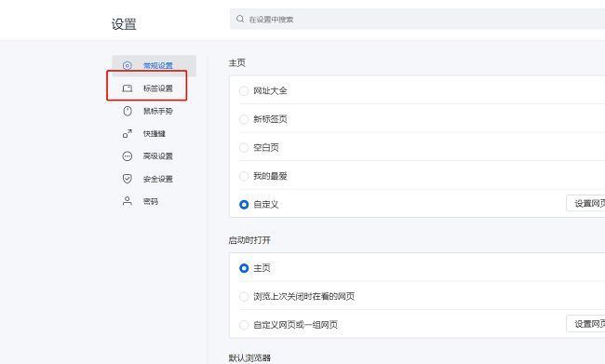
Task: Select 我的最爱 homepage radio option
Action: (x=244, y=176)
